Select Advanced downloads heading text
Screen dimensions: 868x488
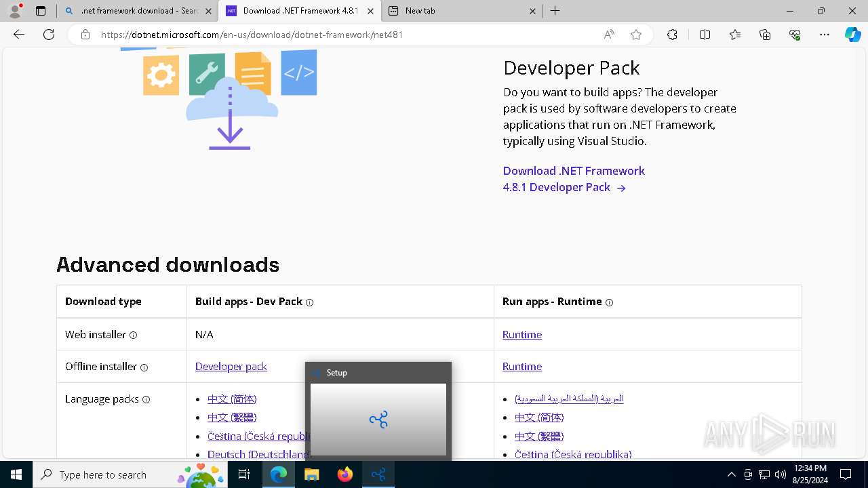(x=168, y=264)
